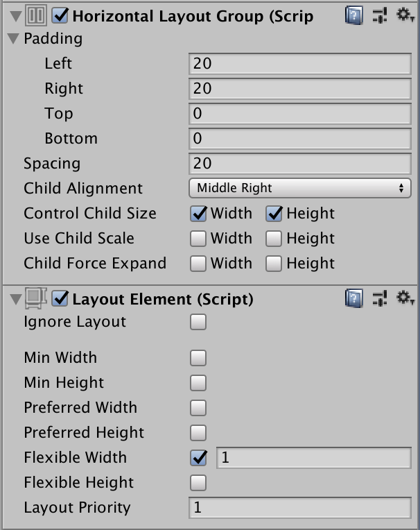Image resolution: width=420 pixels, height=530 pixels.
Task: Open help for Horizontal Layout Group
Action: click(x=353, y=15)
